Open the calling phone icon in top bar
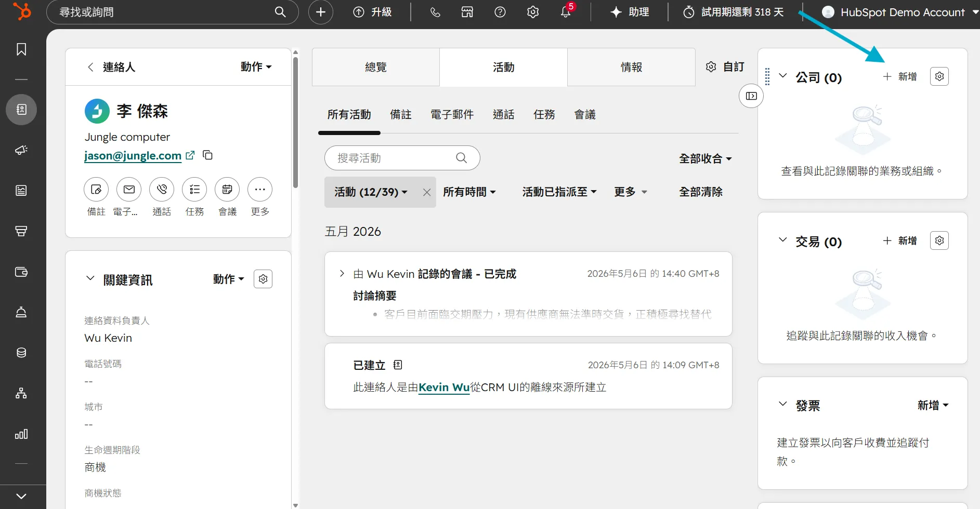 coord(435,12)
